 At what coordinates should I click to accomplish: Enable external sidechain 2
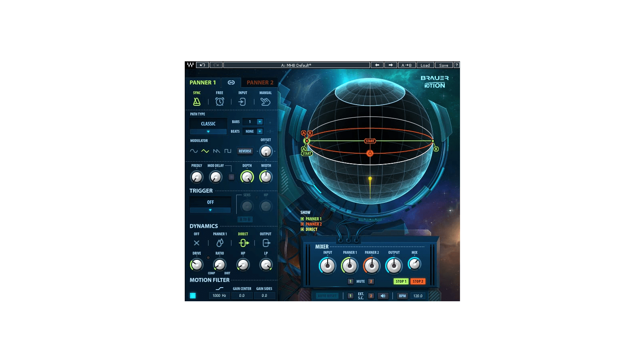[x=371, y=296]
